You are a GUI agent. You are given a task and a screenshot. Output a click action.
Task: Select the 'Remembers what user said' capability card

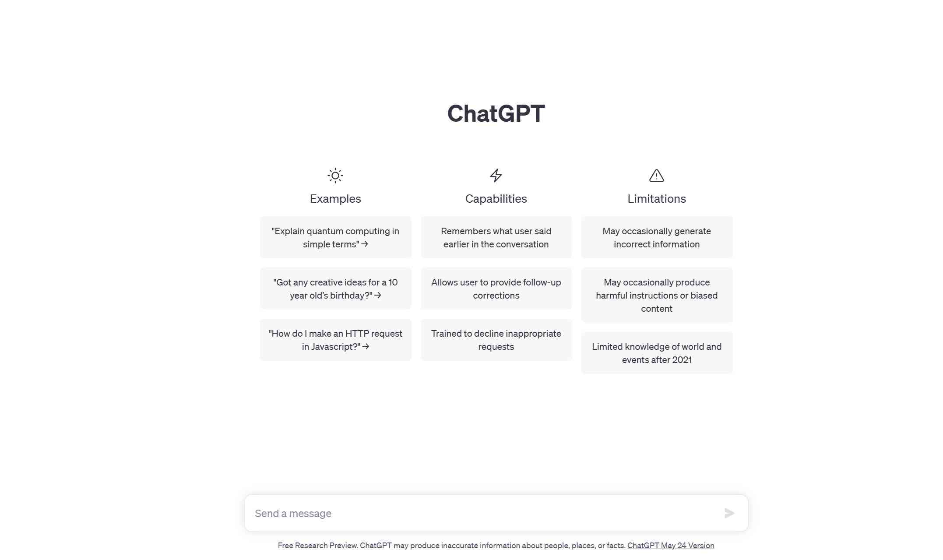(x=496, y=237)
